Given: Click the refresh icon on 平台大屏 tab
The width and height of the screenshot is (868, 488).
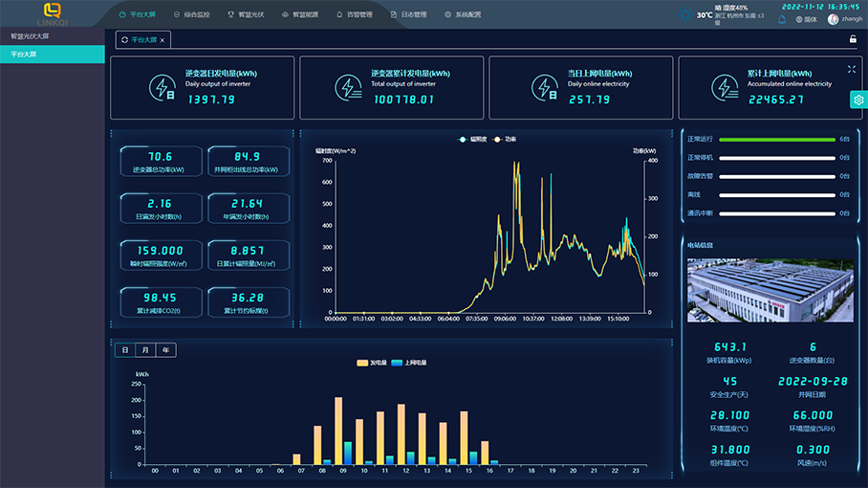Looking at the screenshot, I should pyautogui.click(x=123, y=40).
